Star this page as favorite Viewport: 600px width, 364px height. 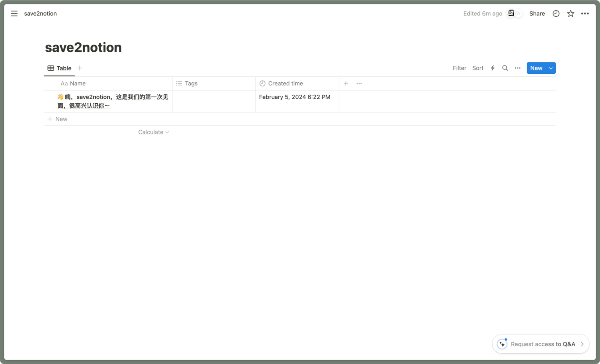tap(570, 13)
